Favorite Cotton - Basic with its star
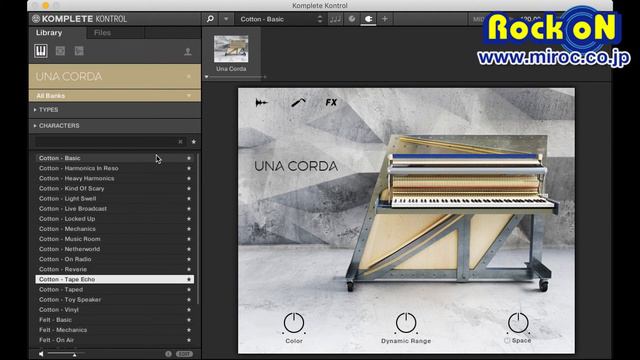The height and width of the screenshot is (360, 640). pyautogui.click(x=189, y=158)
